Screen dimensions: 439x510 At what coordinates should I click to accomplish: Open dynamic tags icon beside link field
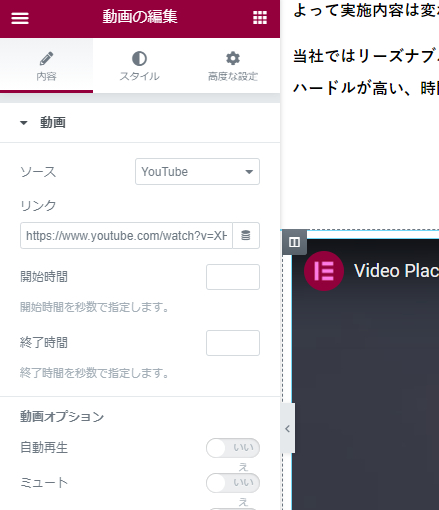[x=246, y=236]
